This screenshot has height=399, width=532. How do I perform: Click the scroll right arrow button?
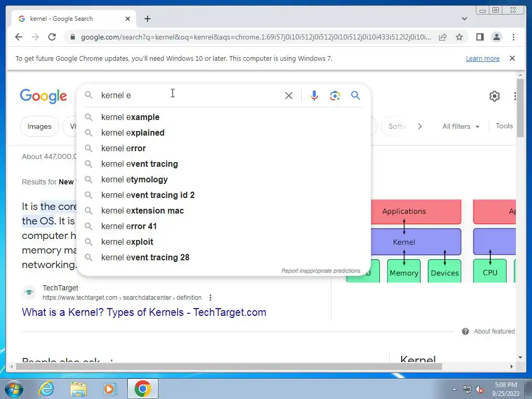coord(512,366)
